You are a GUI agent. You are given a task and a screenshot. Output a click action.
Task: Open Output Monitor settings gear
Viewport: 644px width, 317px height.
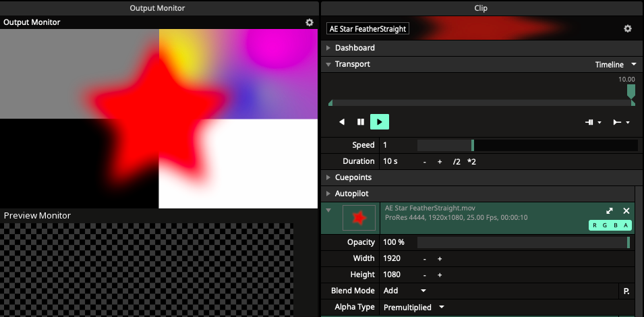tap(310, 22)
